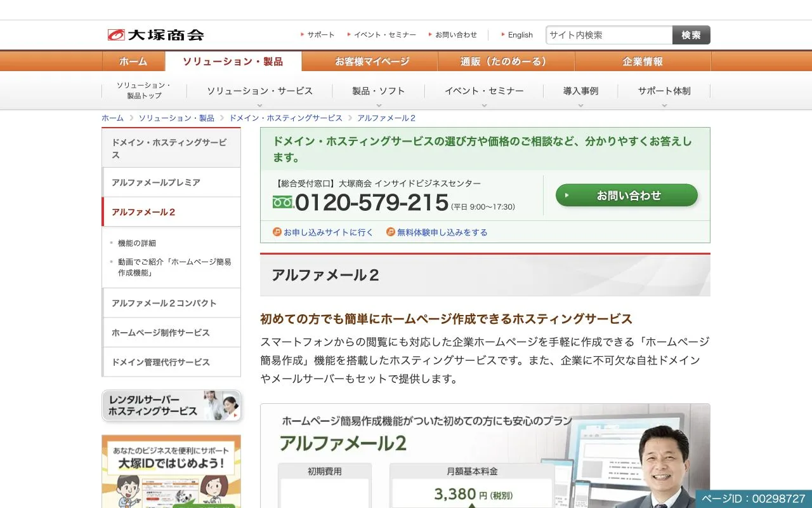Click the ドメイン・ホスティングサービス breadcrumb
Viewport: 812px width, 508px height.
pyautogui.click(x=285, y=118)
